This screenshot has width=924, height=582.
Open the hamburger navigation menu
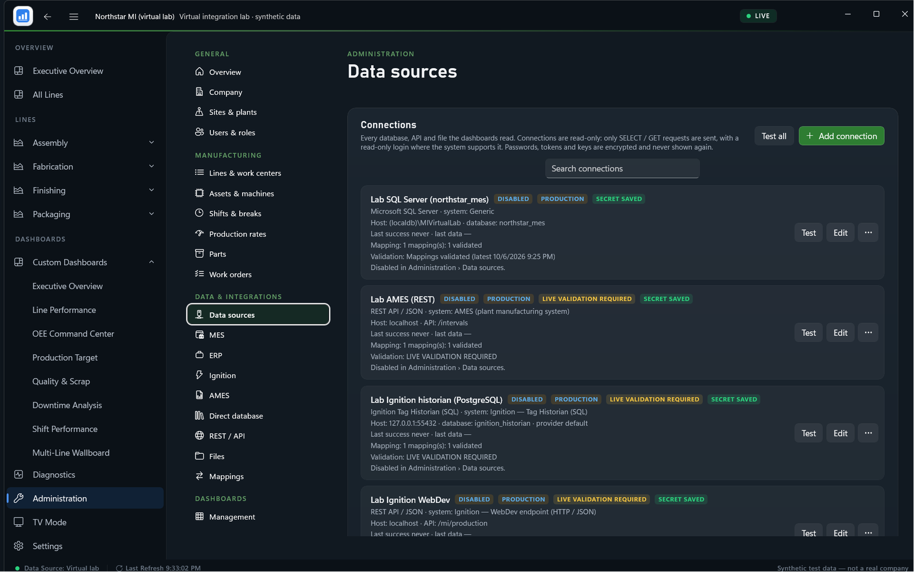(x=74, y=17)
